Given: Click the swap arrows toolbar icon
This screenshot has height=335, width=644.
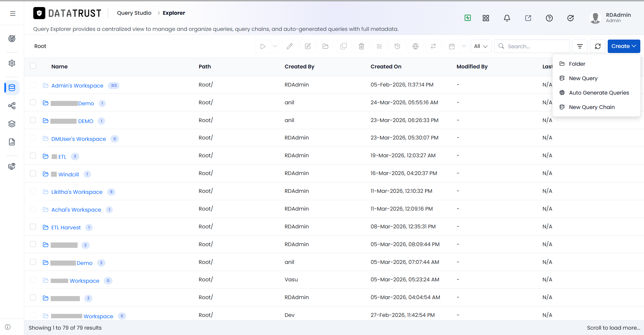Looking at the screenshot, I should 433,46.
